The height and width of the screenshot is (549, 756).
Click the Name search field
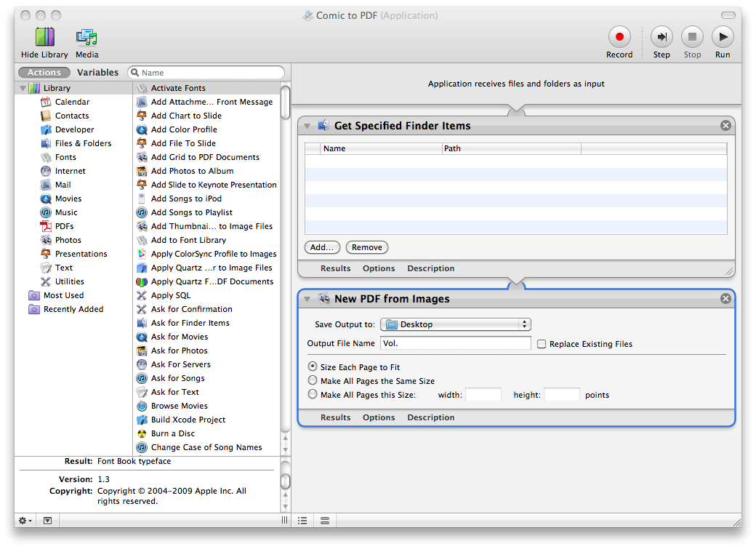(x=206, y=73)
